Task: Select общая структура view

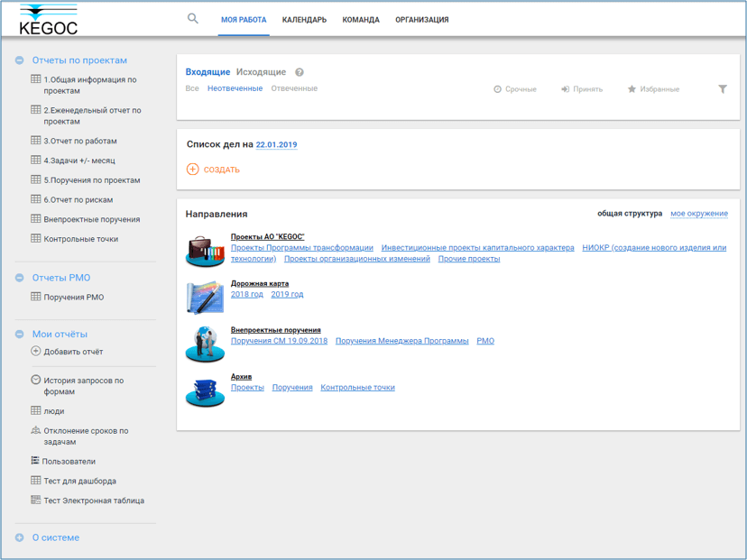Action: [x=630, y=214]
